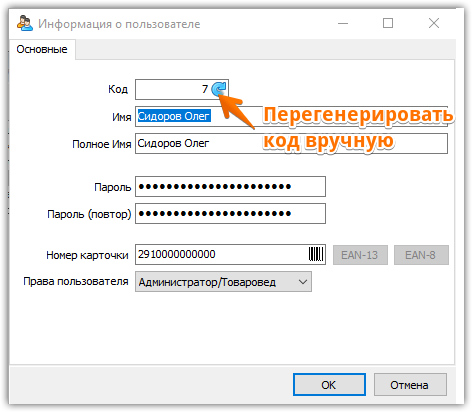Minimize the user information window
Screen dimensions: 472x412
[343, 23]
